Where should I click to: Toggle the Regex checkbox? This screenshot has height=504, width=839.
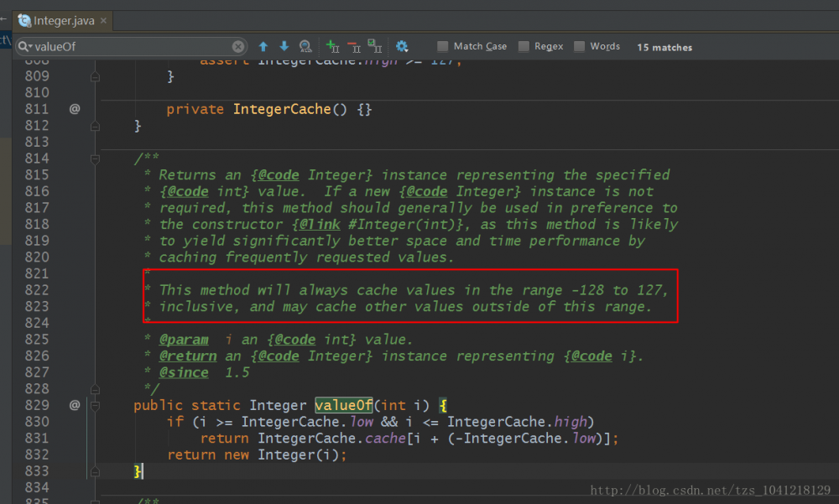point(524,47)
